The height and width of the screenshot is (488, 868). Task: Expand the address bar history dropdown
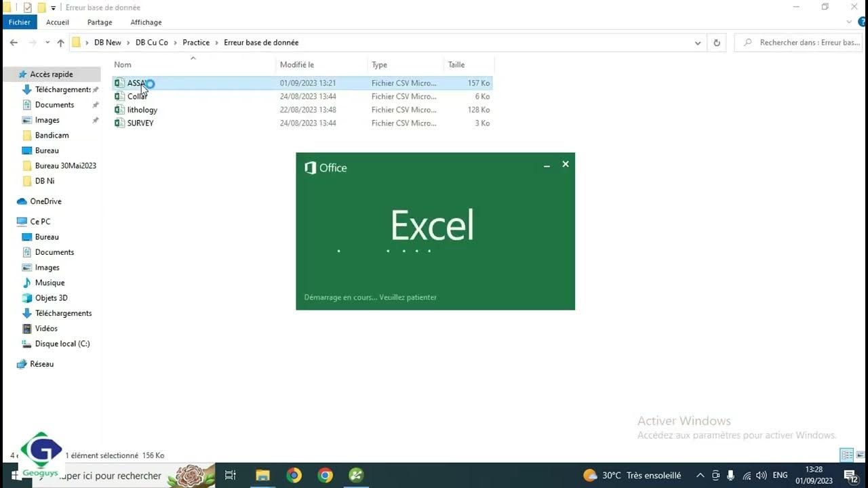pos(698,43)
